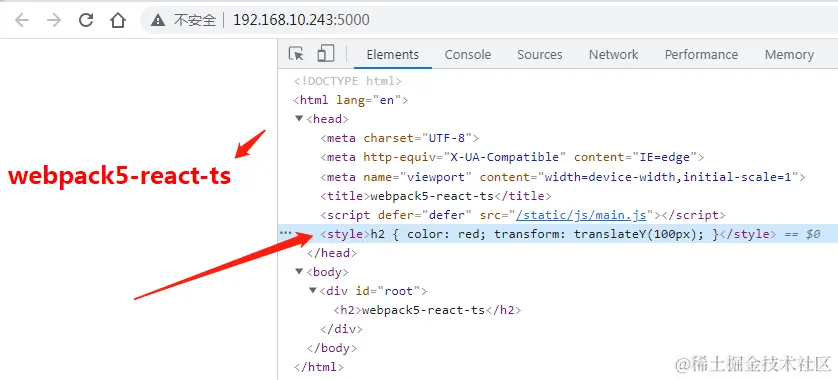Select the html lang="en" element row
838x380 pixels.
point(351,100)
